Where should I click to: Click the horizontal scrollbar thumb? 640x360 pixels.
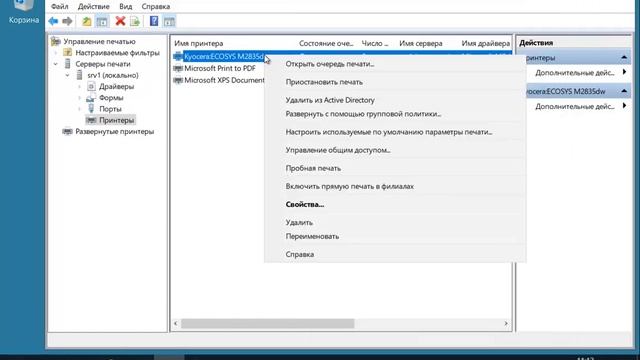tap(268, 324)
